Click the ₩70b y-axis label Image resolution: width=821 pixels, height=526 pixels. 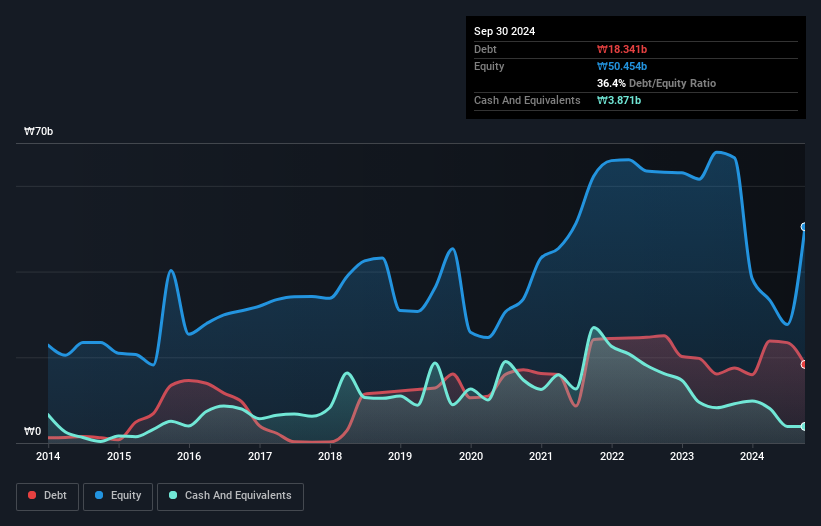coord(38,131)
